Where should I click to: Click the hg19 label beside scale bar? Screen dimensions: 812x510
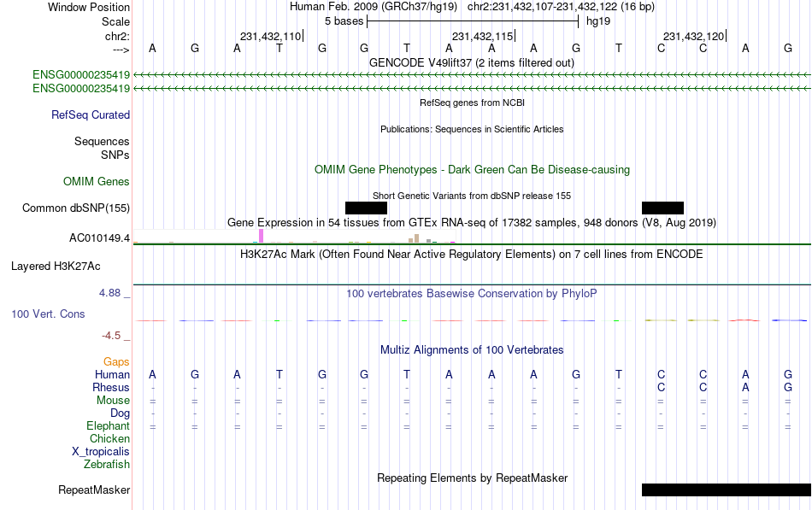pyautogui.click(x=598, y=21)
